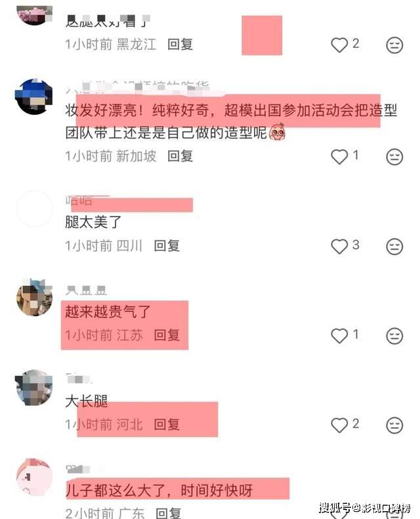
Task: Reply to the Heilongjiang comment
Action: tap(180, 45)
